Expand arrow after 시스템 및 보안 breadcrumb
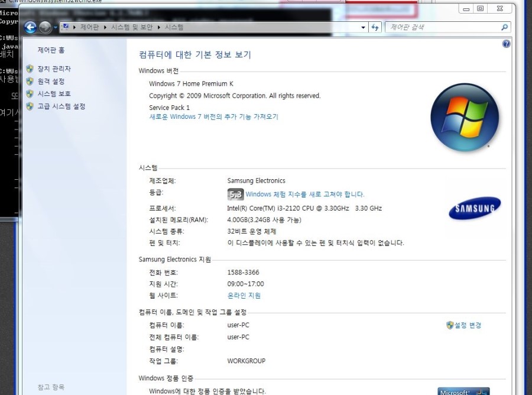 tap(159, 27)
